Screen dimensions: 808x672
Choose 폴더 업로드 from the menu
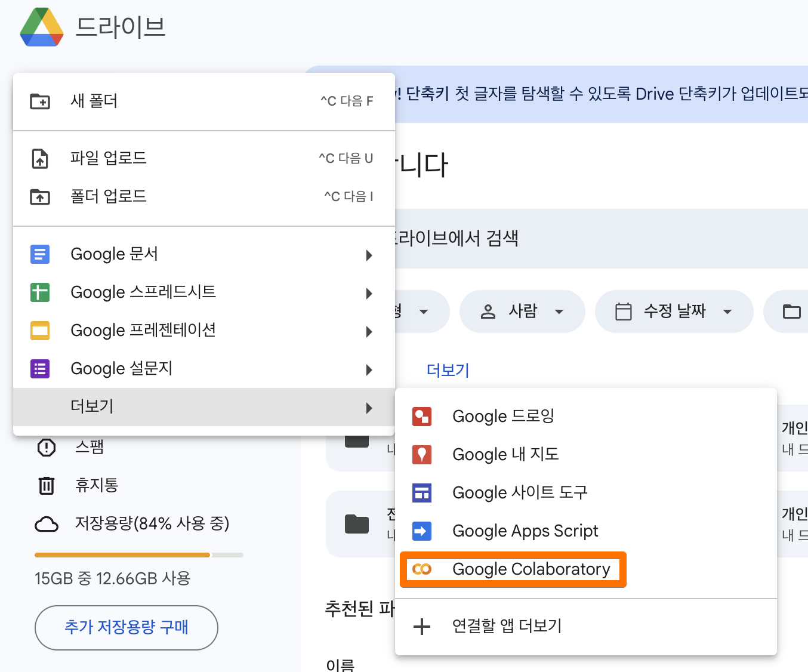pos(204,197)
